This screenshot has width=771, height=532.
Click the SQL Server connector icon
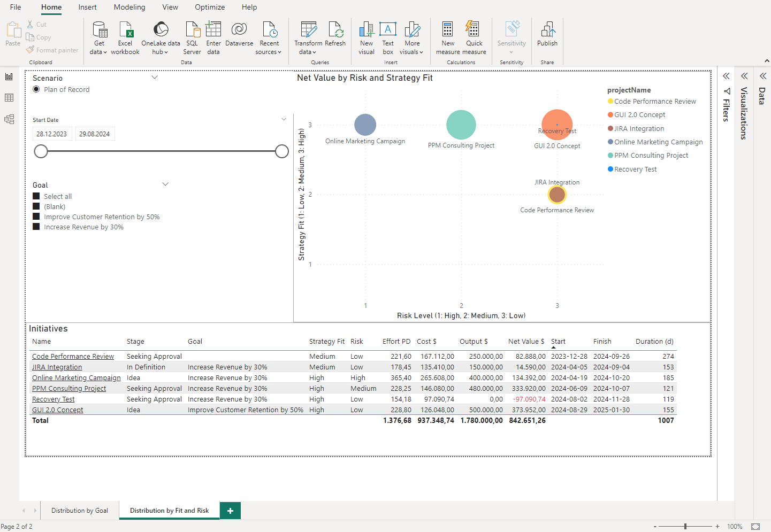click(x=192, y=31)
